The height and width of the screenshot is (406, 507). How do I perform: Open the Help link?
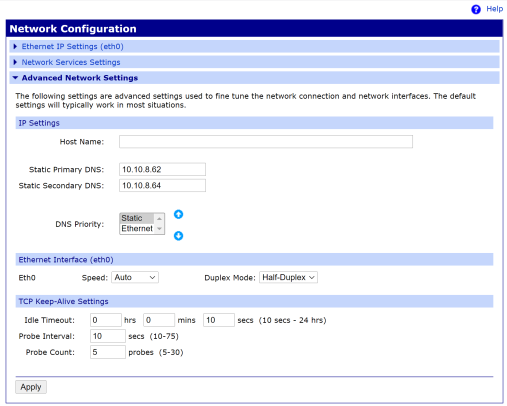tap(494, 9)
